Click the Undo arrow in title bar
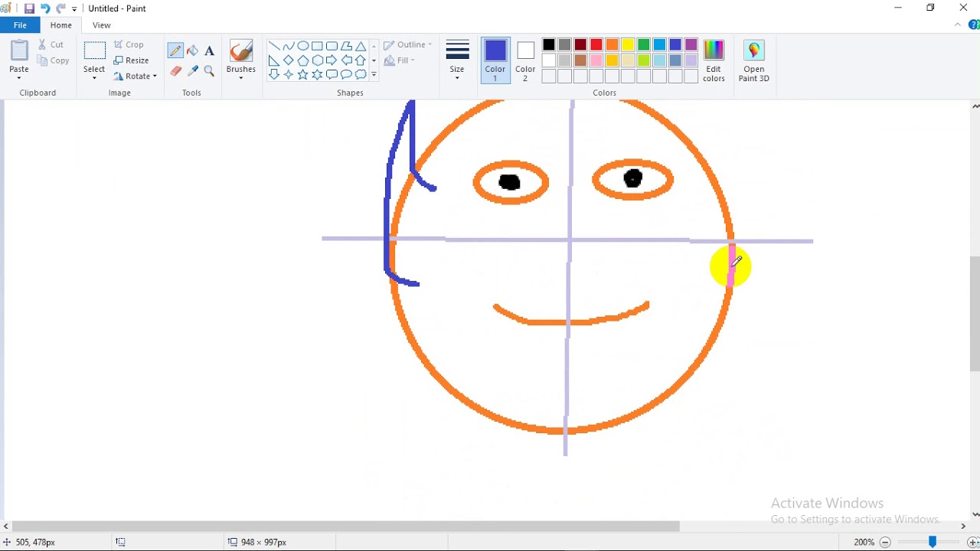Image resolution: width=980 pixels, height=551 pixels. (45, 8)
